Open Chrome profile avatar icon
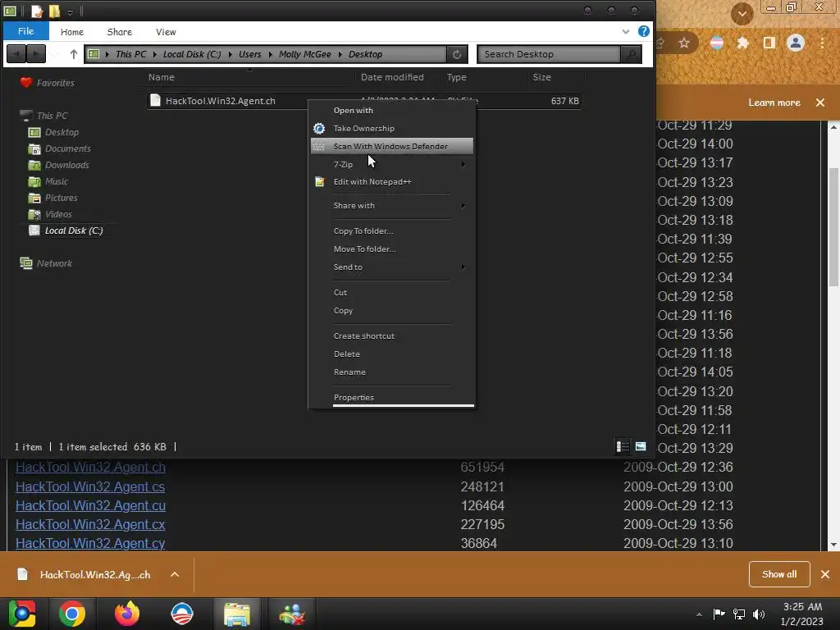The image size is (840, 630). click(796, 43)
